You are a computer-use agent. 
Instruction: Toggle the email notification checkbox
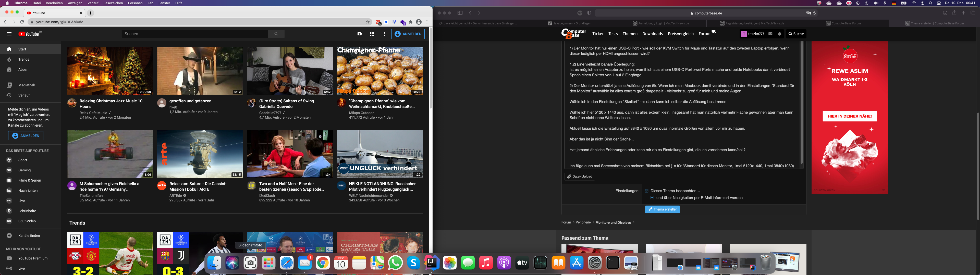pos(652,198)
